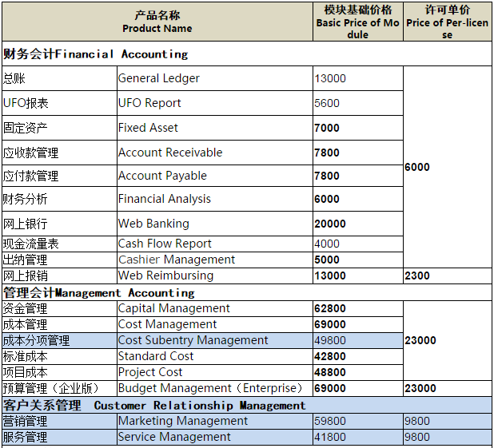Select Web Reimbursing license price 2300
This screenshot has height=448, width=494.
pyautogui.click(x=417, y=276)
